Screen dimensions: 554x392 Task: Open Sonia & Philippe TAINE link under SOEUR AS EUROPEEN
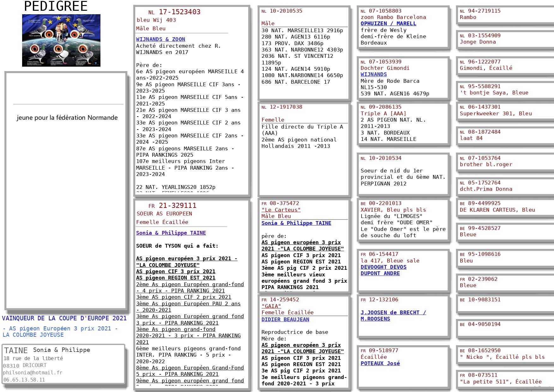(171, 233)
